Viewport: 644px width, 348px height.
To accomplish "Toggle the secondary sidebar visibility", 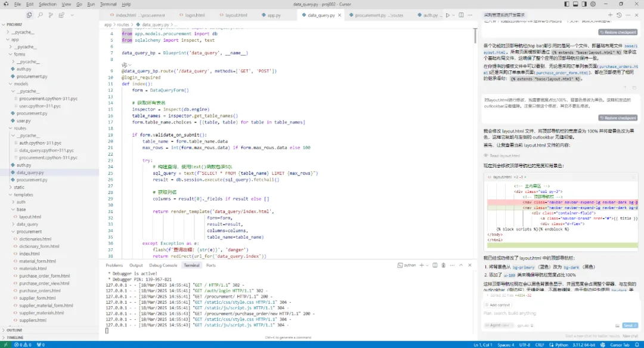I will [x=585, y=4].
